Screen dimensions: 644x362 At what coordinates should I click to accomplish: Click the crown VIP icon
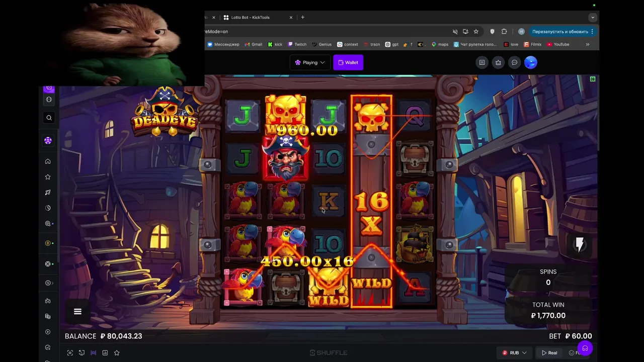498,62
